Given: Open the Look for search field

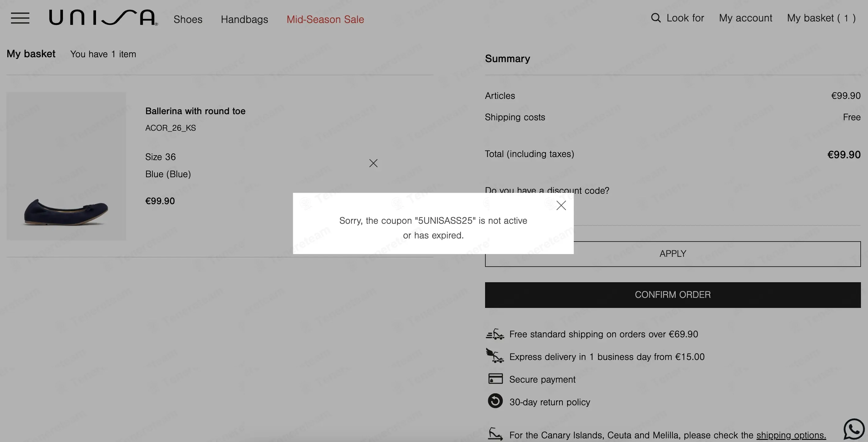Looking at the screenshot, I should 685,18.
